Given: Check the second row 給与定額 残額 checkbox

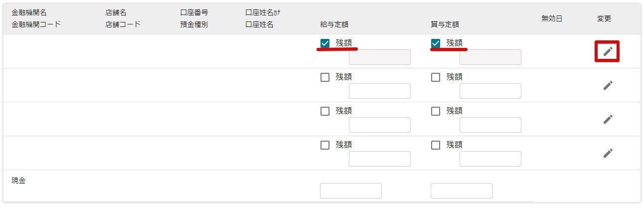Looking at the screenshot, I should click(325, 77).
